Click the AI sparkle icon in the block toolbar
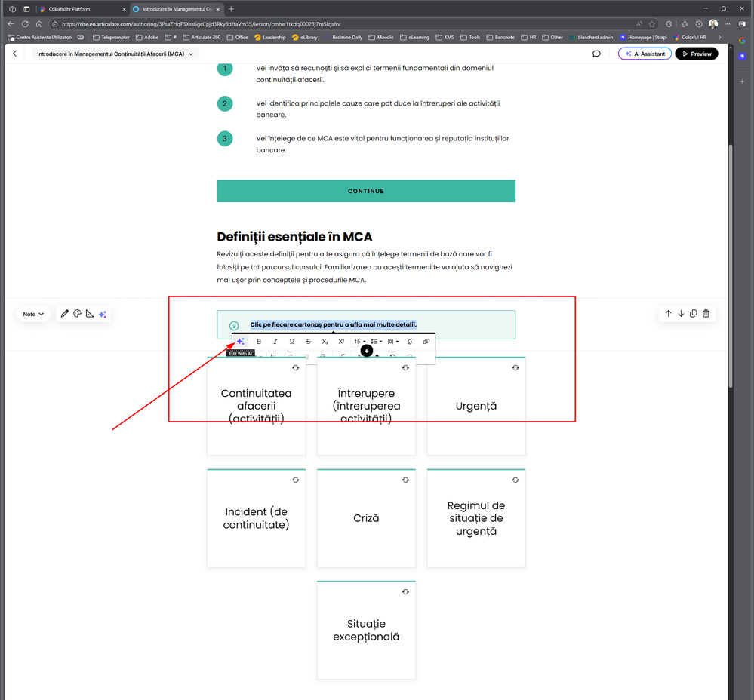The width and height of the screenshot is (754, 700). [103, 315]
